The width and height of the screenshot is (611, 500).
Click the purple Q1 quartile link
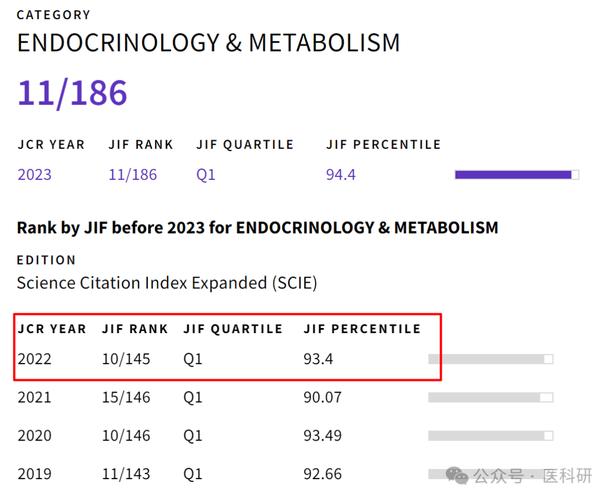pos(206,175)
